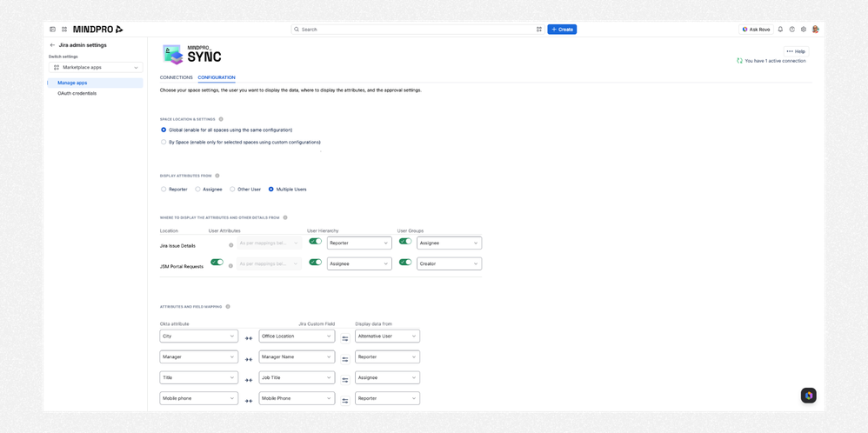This screenshot has height=433, width=868.
Task: Click info icon beside Display Attributes From
Action: pos(217,176)
